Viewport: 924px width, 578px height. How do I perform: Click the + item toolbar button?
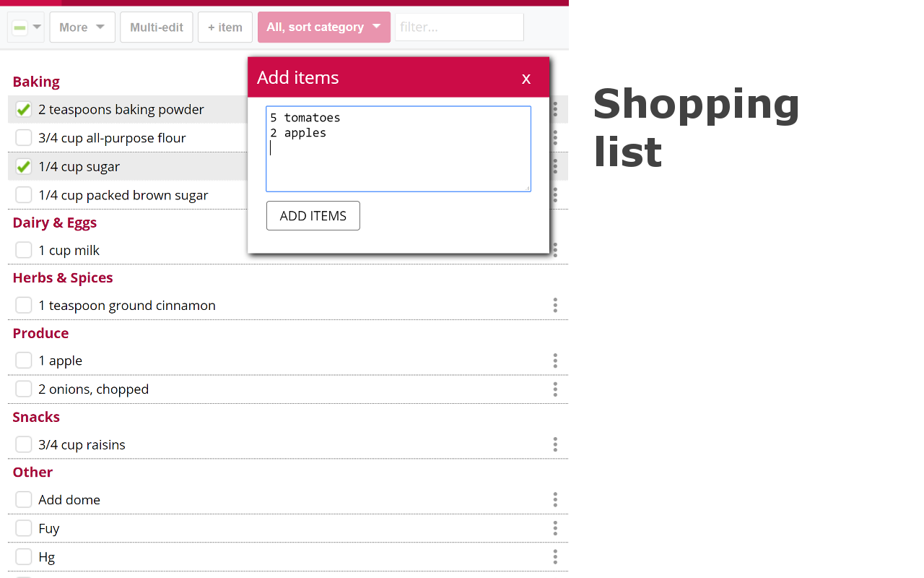pos(225,27)
